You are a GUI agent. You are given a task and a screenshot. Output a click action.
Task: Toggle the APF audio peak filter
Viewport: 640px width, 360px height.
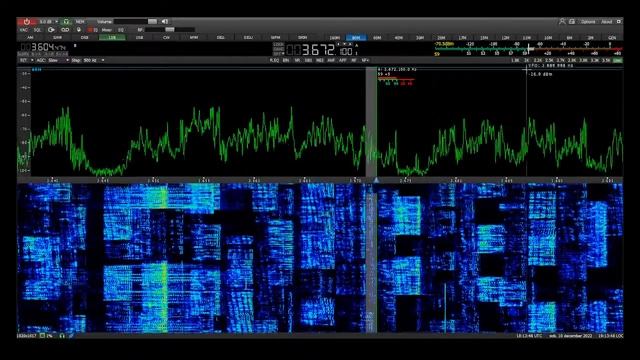[342, 60]
